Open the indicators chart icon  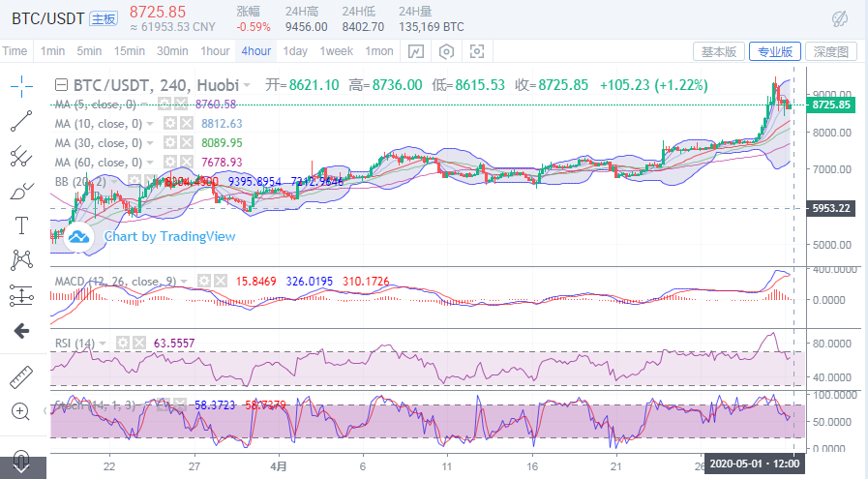pyautogui.click(x=416, y=51)
